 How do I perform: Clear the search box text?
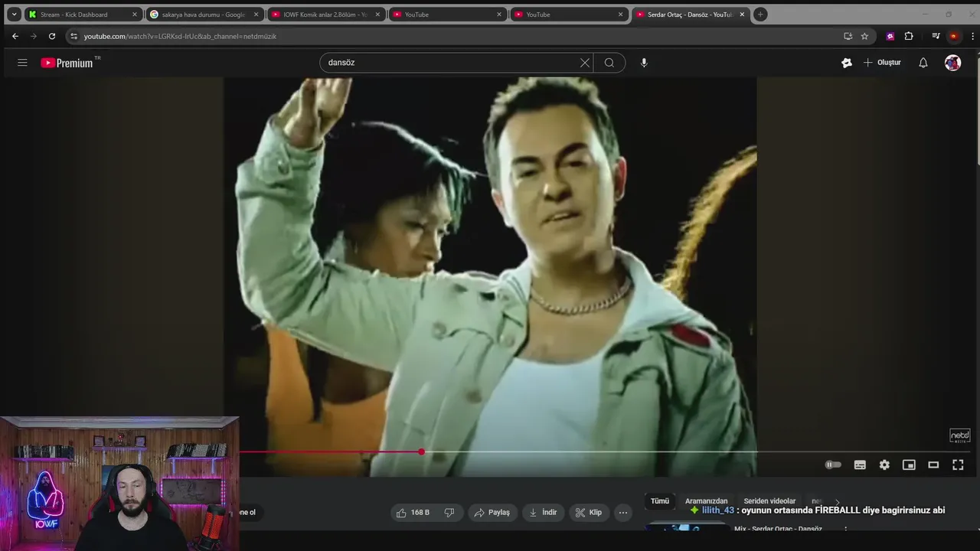(585, 63)
